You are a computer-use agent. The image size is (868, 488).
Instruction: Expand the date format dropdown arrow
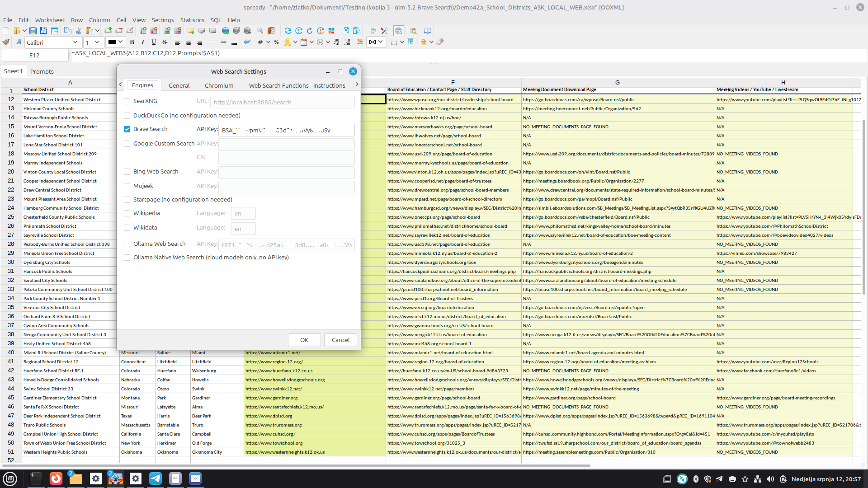click(312, 42)
